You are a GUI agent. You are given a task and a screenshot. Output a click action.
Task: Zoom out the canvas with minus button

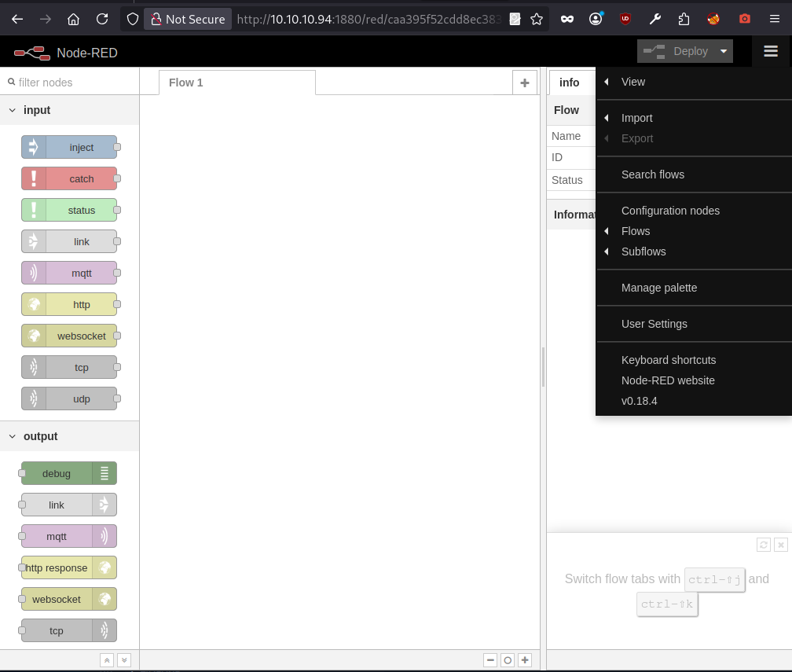pyautogui.click(x=490, y=660)
